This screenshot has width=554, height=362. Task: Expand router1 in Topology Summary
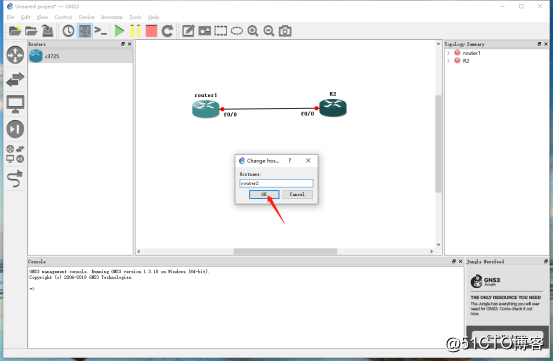(448, 53)
